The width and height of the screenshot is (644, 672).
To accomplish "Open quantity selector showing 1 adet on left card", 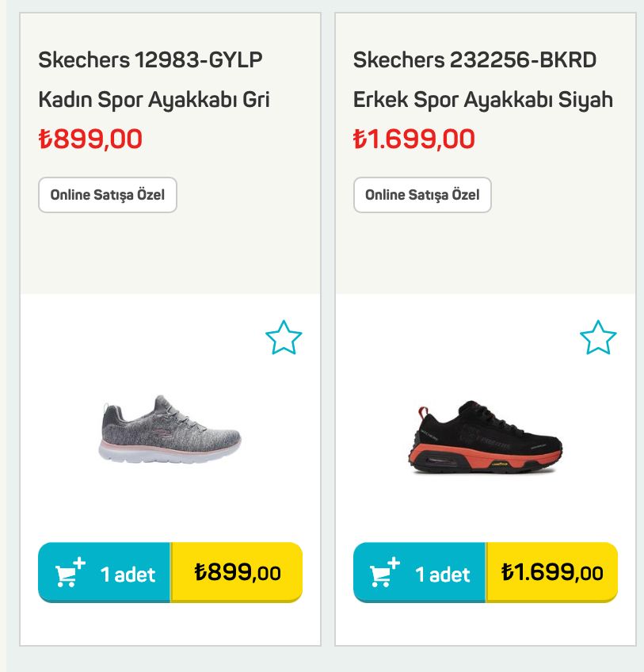I will (x=127, y=573).
